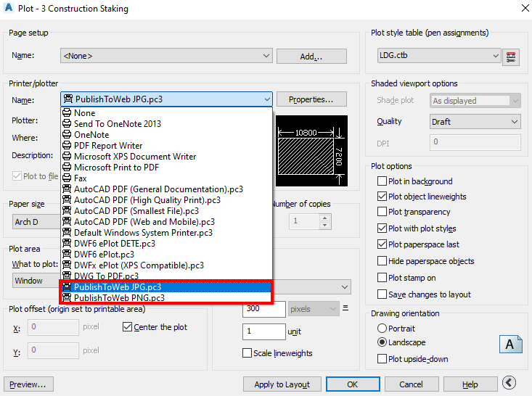532x396 pixels.
Task: Click the equals lock icon beside pixels
Action: pyautogui.click(x=345, y=308)
